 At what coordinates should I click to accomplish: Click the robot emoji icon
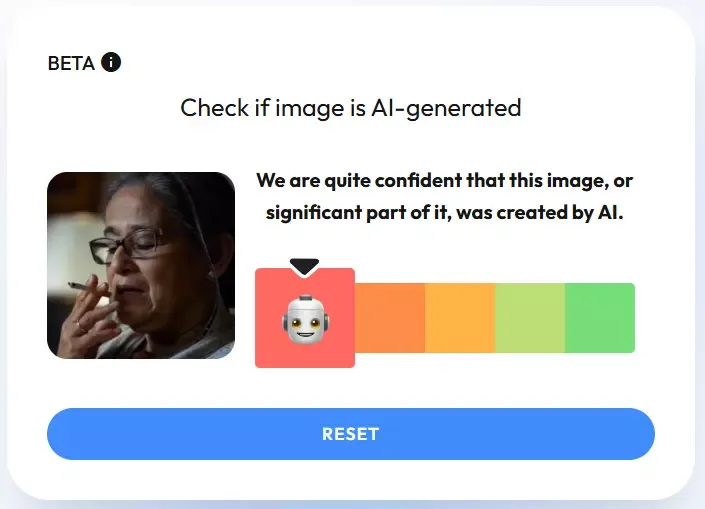point(305,319)
